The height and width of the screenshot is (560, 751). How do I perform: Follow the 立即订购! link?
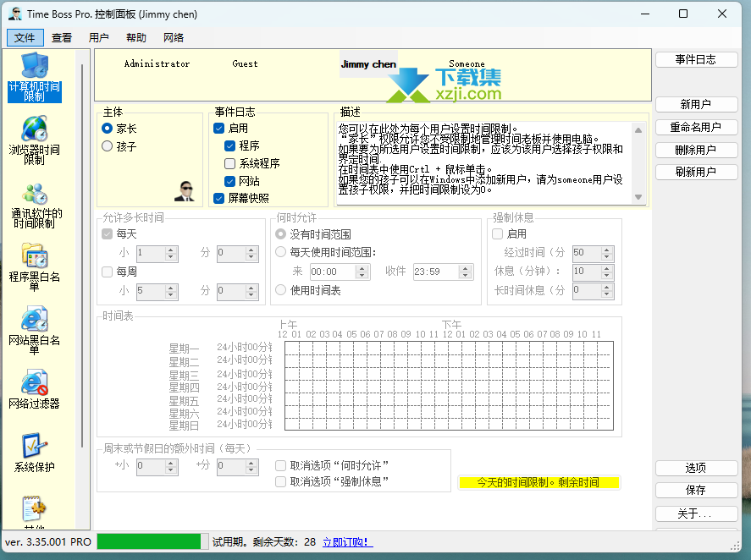click(347, 541)
